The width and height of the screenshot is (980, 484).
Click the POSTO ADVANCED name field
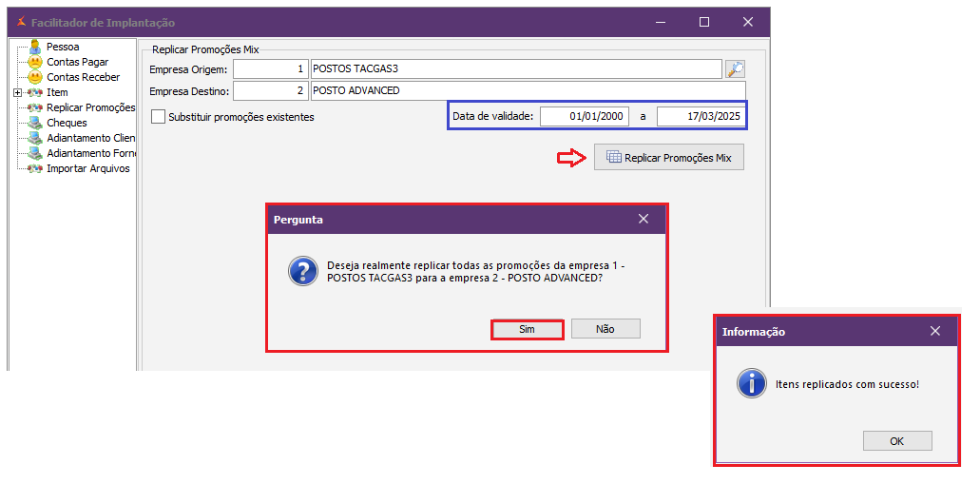tap(528, 90)
